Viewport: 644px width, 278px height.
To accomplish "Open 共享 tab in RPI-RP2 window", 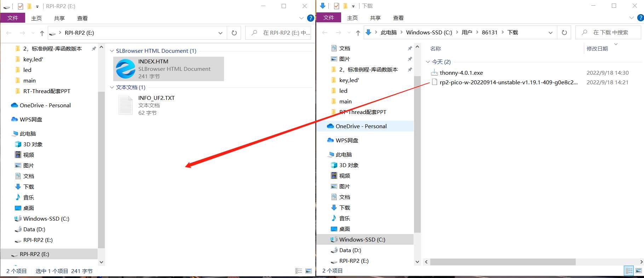I will 59,18.
